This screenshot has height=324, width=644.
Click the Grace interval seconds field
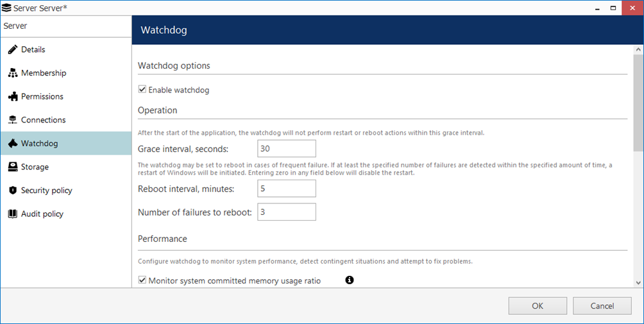pos(286,148)
